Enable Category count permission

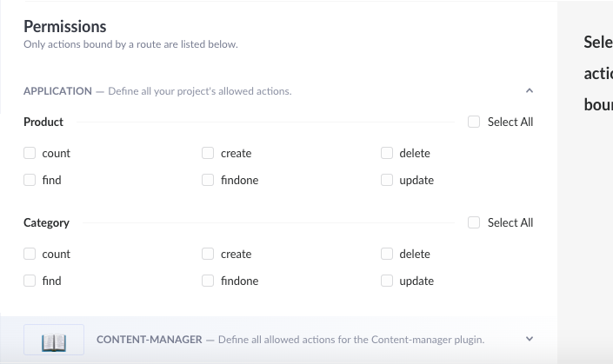point(30,255)
